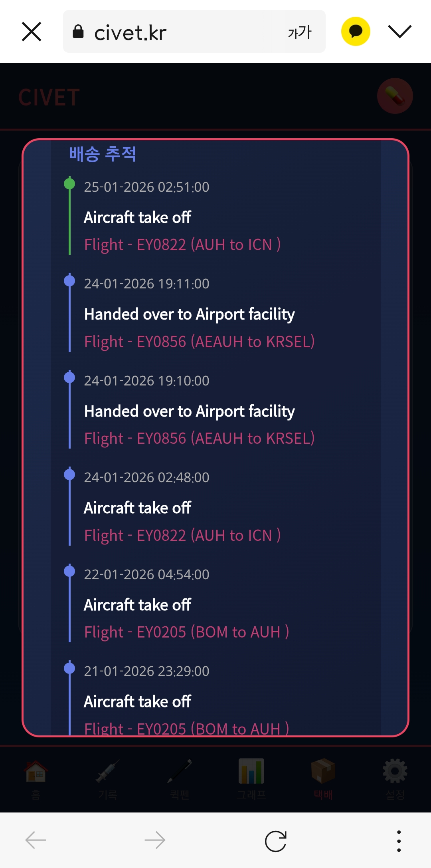Open the three-dot browser menu
The width and height of the screenshot is (431, 868).
(x=399, y=841)
